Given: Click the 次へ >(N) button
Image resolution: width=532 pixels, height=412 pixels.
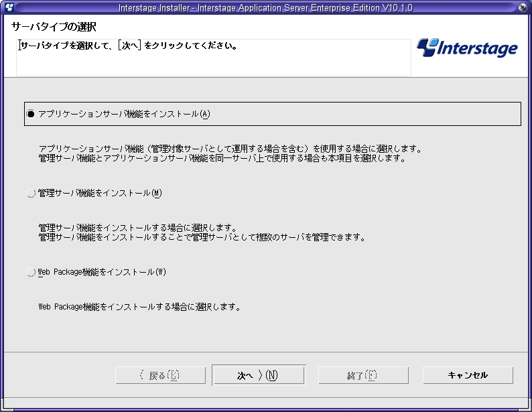Looking at the screenshot, I should point(259,375).
